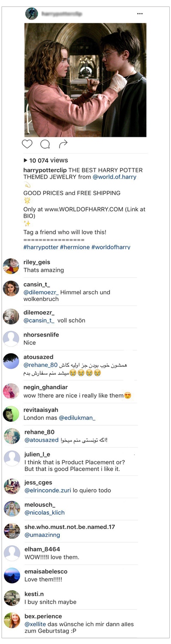Open the julien_l_e commenter username

tap(37, 454)
